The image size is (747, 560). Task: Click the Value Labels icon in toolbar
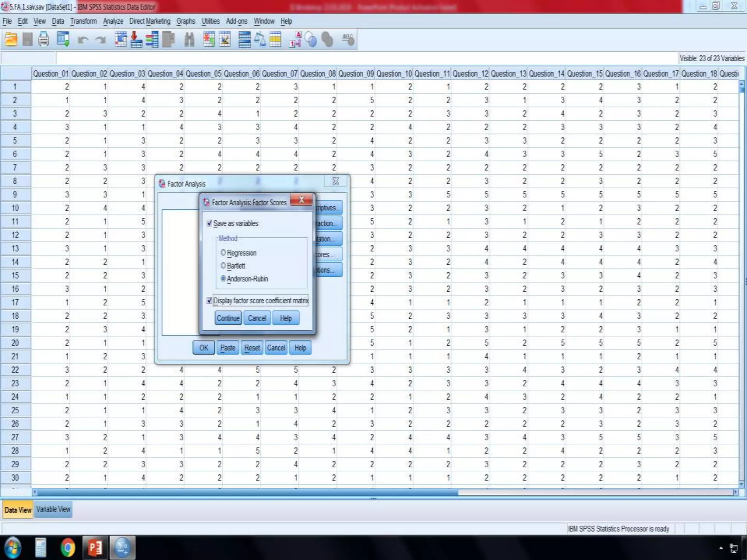click(x=295, y=39)
